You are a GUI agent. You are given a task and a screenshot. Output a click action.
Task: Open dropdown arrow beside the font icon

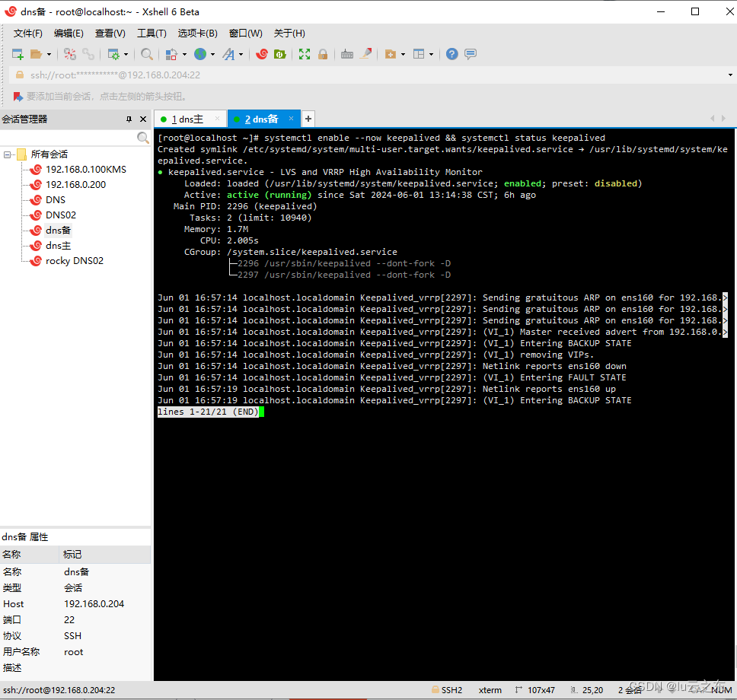pyautogui.click(x=241, y=55)
